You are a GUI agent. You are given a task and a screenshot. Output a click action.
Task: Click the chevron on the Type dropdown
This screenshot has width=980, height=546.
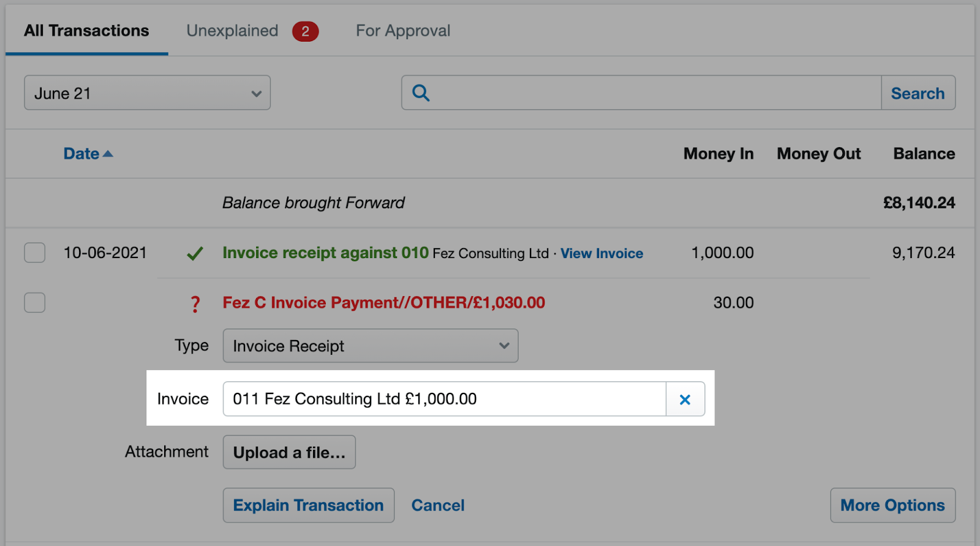pos(503,346)
